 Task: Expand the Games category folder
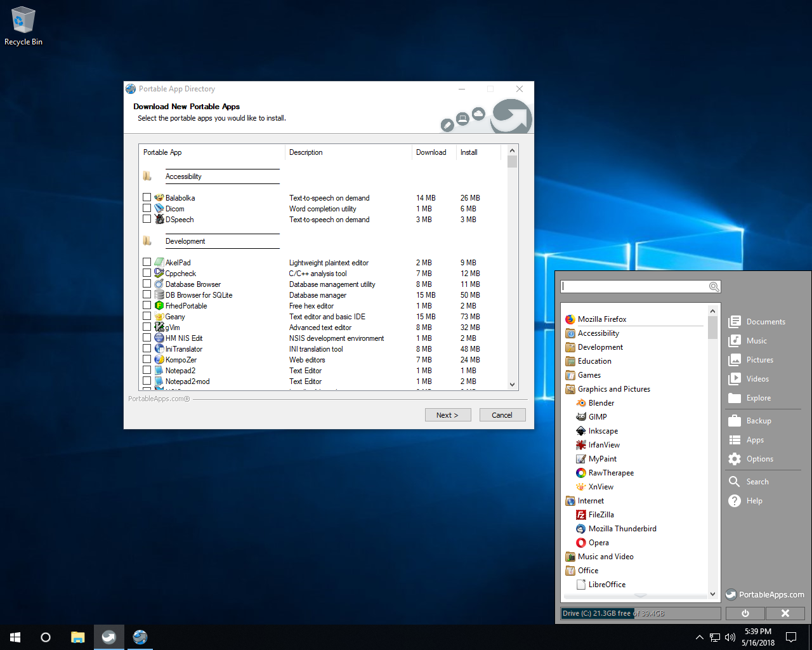tap(589, 375)
